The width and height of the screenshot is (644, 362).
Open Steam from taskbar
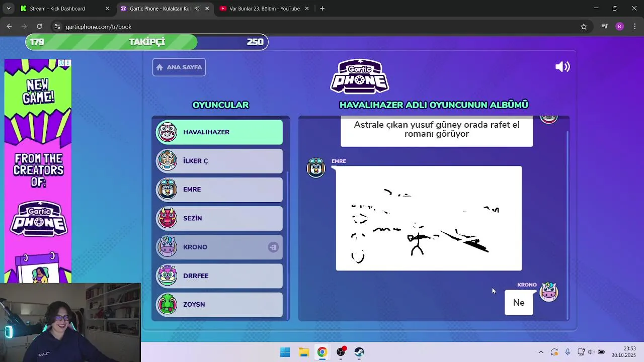point(359,352)
